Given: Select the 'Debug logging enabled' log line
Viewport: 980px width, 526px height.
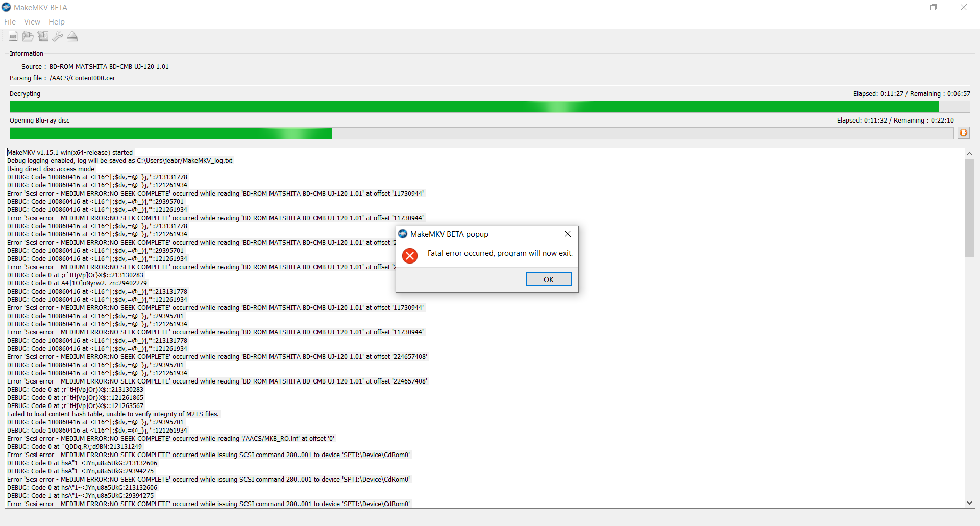Looking at the screenshot, I should 119,161.
